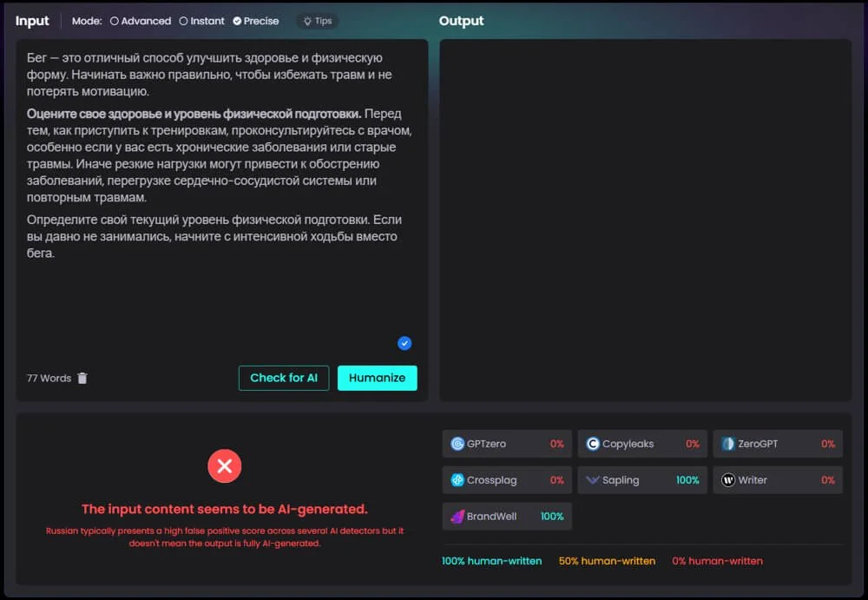Click the BrandWell 100% score
The width and height of the screenshot is (868, 600).
click(x=552, y=517)
